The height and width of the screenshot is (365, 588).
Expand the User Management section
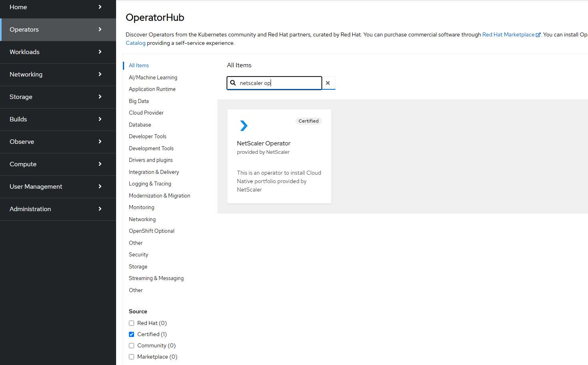click(58, 187)
